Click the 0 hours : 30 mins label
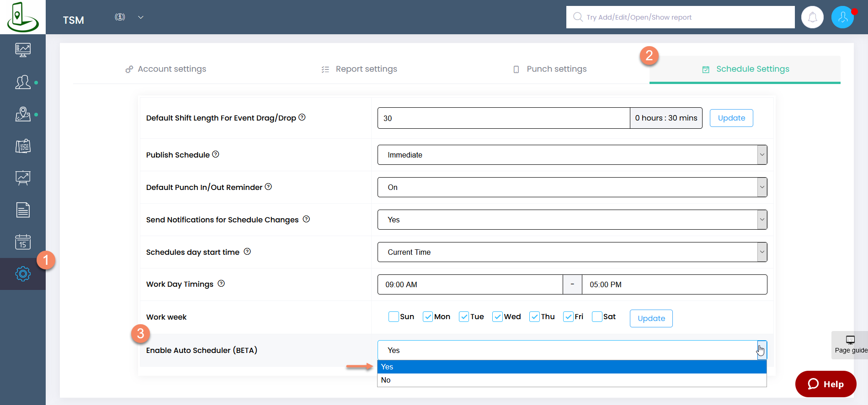 [x=666, y=118]
